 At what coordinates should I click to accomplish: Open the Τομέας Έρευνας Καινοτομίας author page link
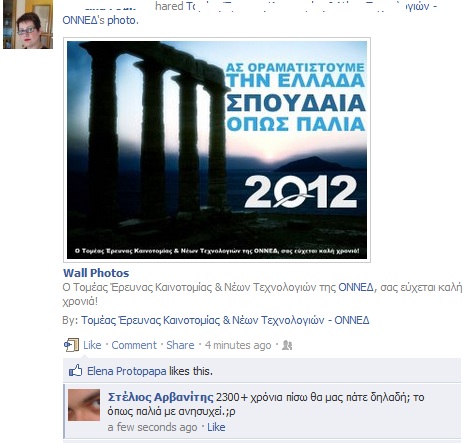(x=225, y=320)
